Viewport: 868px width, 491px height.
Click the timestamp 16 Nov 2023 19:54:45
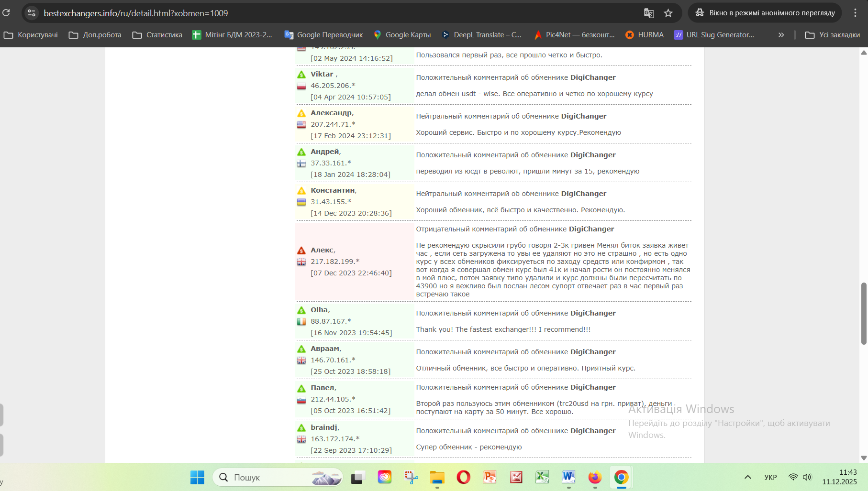point(351,333)
